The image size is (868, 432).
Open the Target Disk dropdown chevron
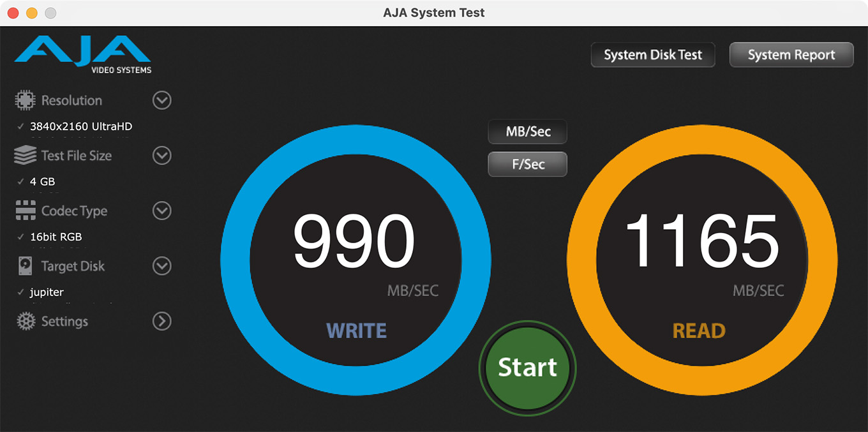click(x=162, y=266)
